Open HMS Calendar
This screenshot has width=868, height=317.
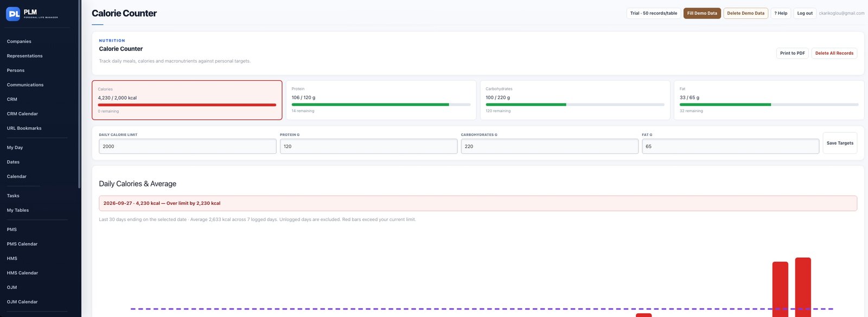[x=22, y=273]
